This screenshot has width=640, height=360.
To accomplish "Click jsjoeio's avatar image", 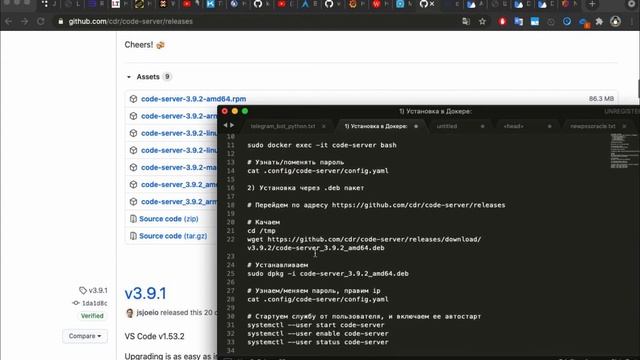I will click(130, 313).
